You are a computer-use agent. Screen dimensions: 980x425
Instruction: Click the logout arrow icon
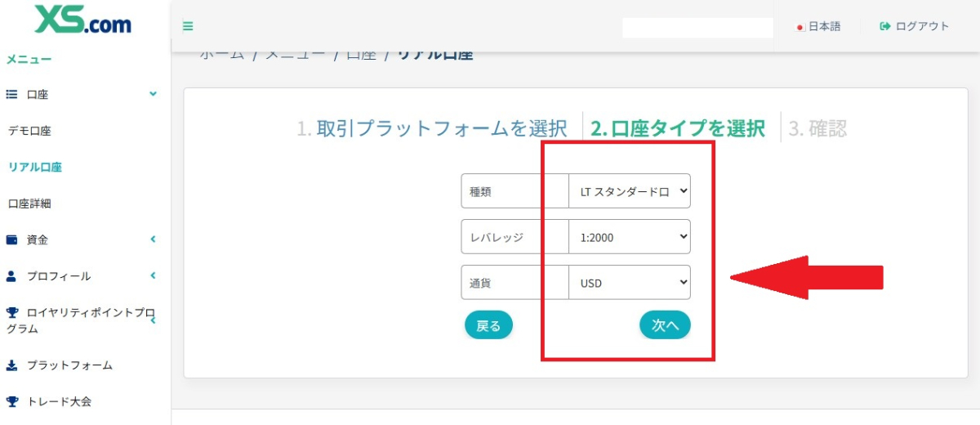pos(884,26)
